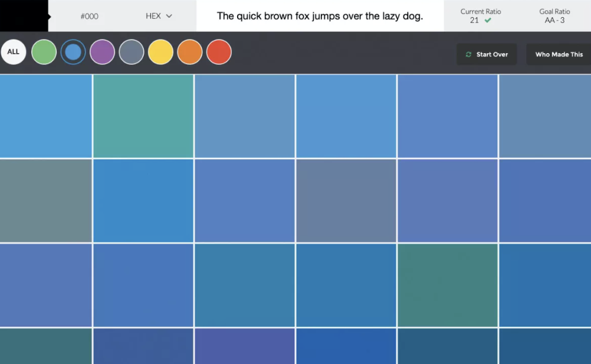The height and width of the screenshot is (364, 591).
Task: Click the quick brown fox sample text
Action: [320, 16]
